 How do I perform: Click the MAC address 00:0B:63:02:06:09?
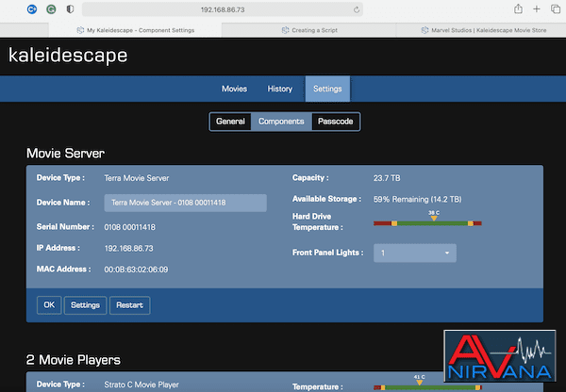point(136,269)
